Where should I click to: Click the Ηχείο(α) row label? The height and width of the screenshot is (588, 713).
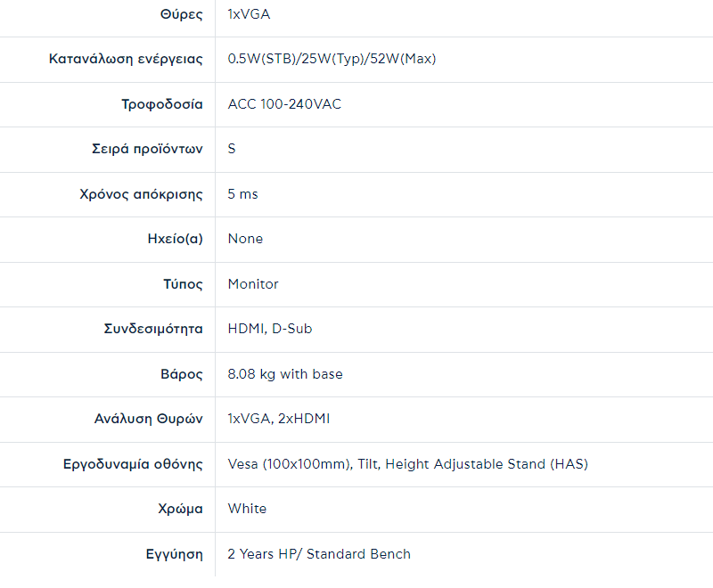(175, 239)
